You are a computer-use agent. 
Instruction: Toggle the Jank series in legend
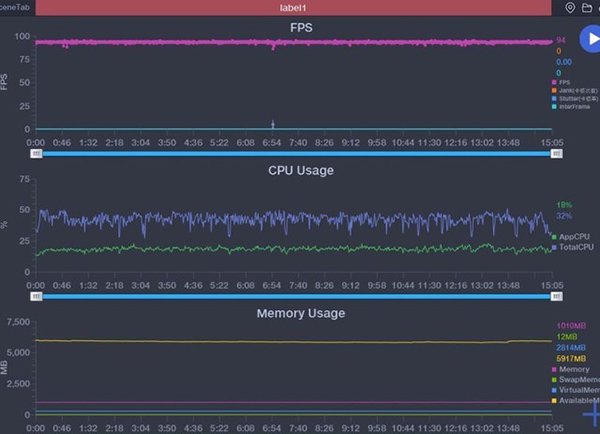(574, 91)
